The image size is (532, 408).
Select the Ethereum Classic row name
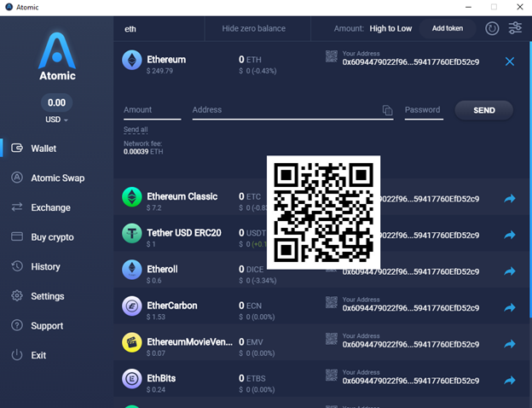(182, 196)
